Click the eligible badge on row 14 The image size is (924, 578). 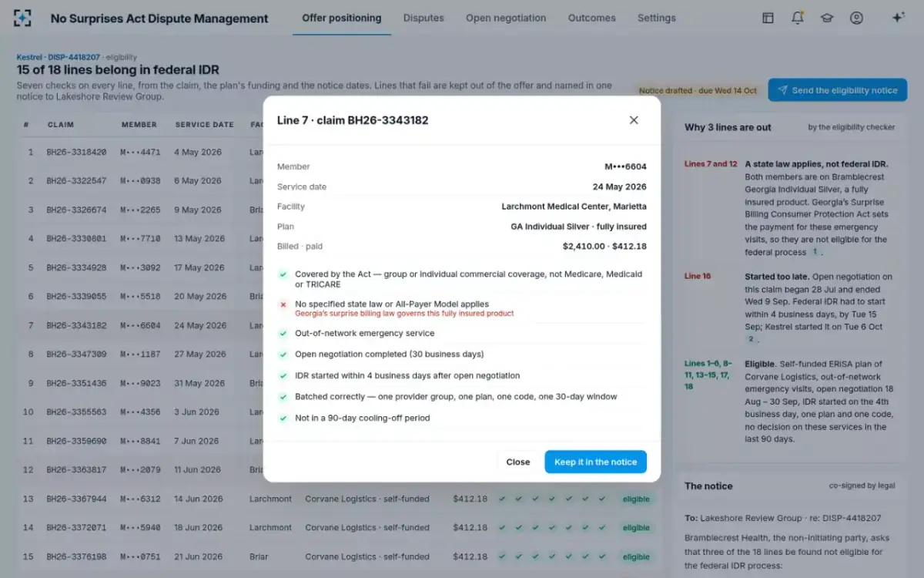click(636, 528)
